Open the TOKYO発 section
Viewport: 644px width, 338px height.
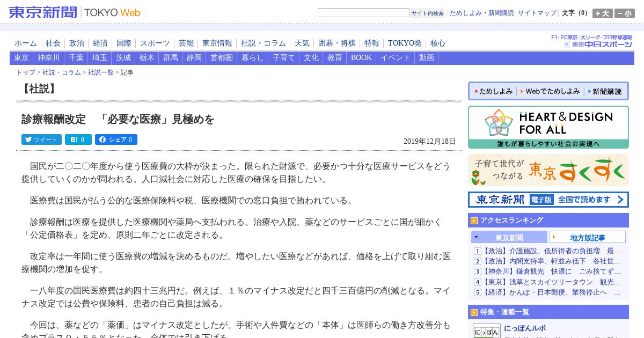(405, 43)
